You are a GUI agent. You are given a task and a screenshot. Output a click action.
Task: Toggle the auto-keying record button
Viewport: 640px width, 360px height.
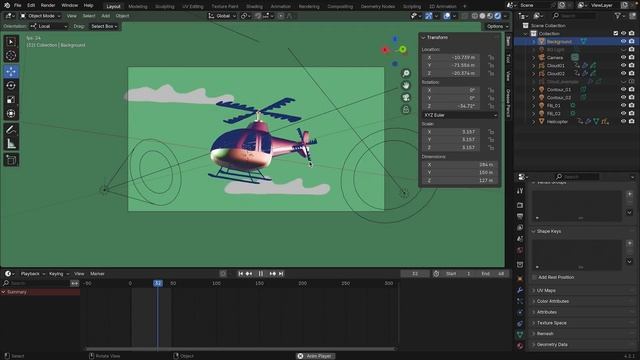tap(223, 273)
